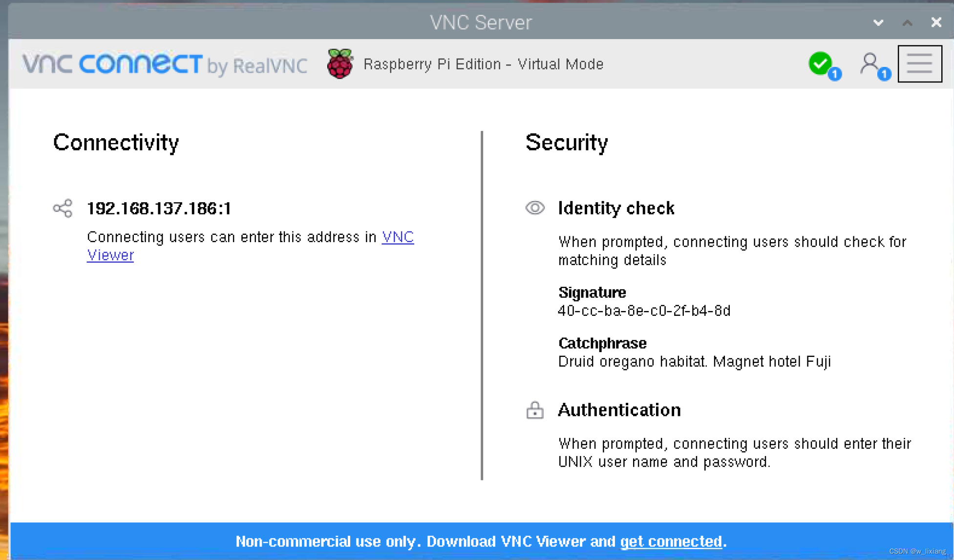Close the VNC Server window
This screenshot has width=954, height=560.
[x=936, y=22]
